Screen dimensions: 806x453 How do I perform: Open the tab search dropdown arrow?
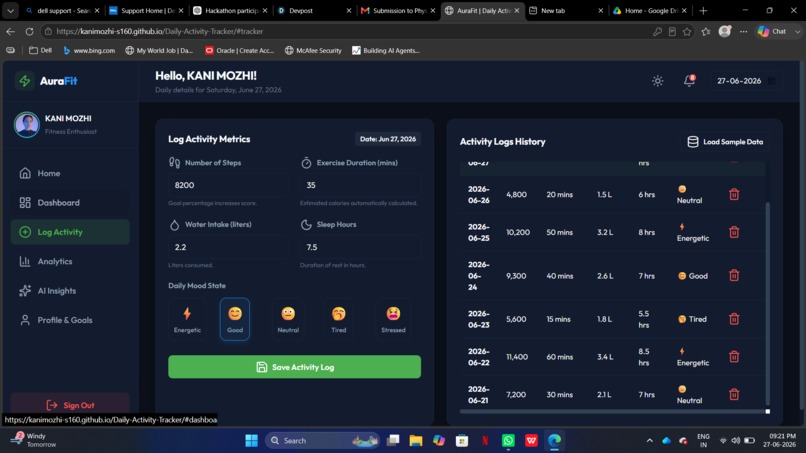[10, 10]
